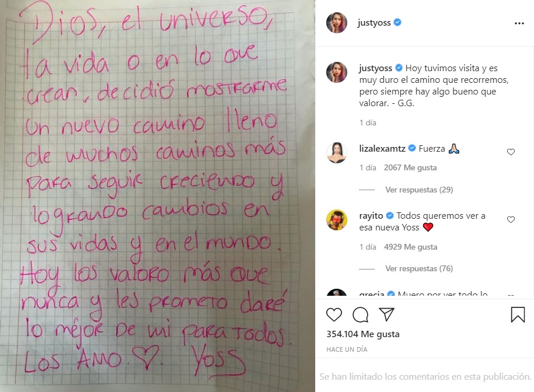Open justyoss profile from header username
The image size is (534, 392).
pyautogui.click(x=374, y=22)
